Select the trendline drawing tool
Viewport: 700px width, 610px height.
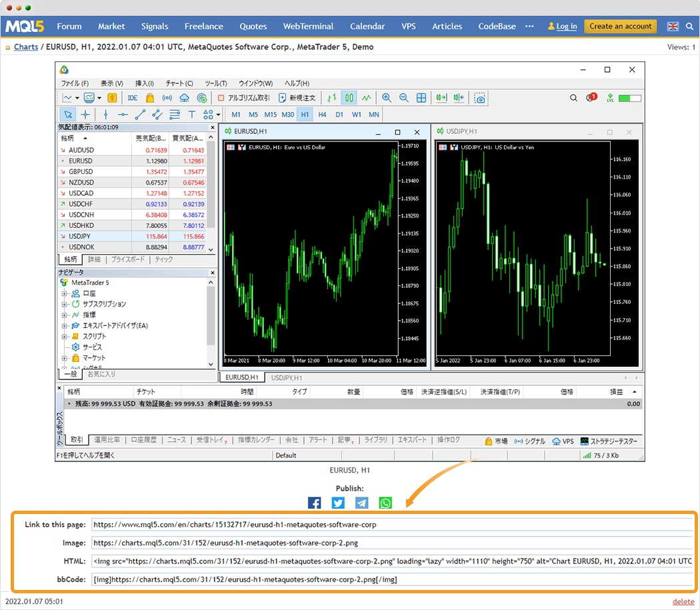pos(140,115)
